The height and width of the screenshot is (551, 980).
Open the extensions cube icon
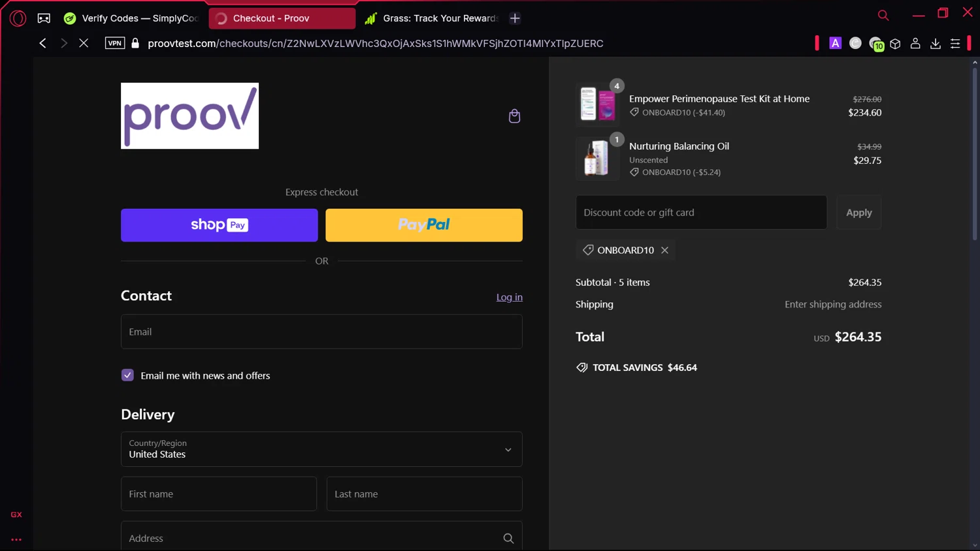coord(895,43)
